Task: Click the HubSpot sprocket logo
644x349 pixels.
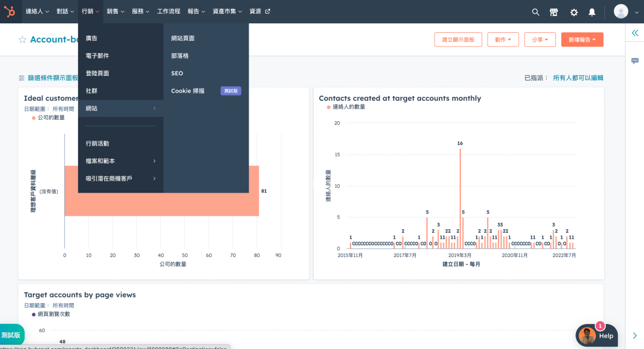Action: (x=11, y=11)
